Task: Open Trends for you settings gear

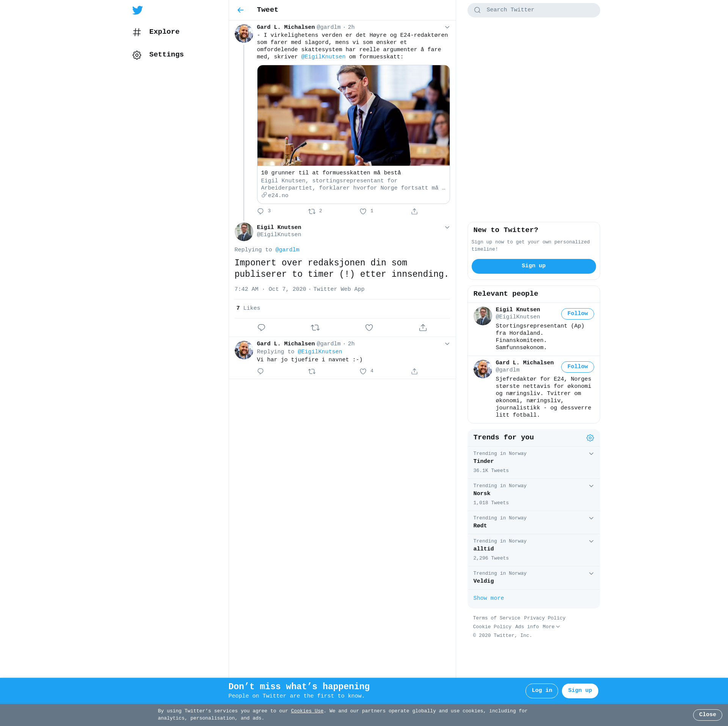Action: coord(590,438)
